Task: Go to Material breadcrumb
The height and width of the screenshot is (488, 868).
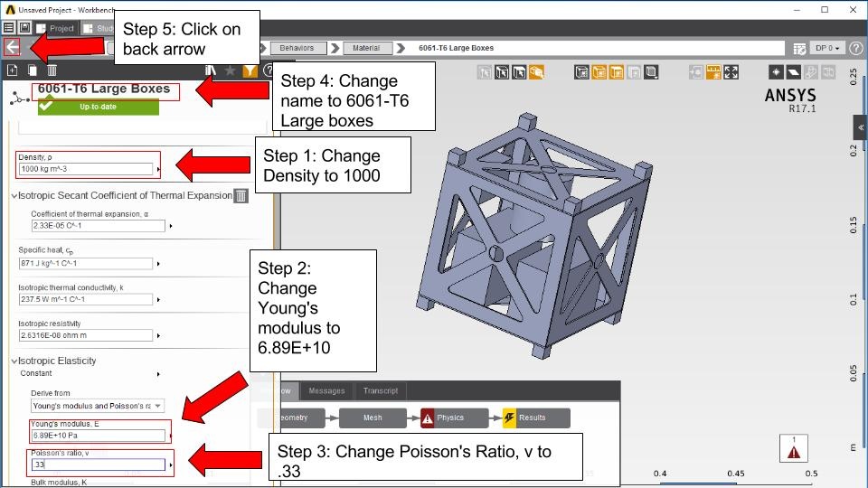Action: point(366,48)
